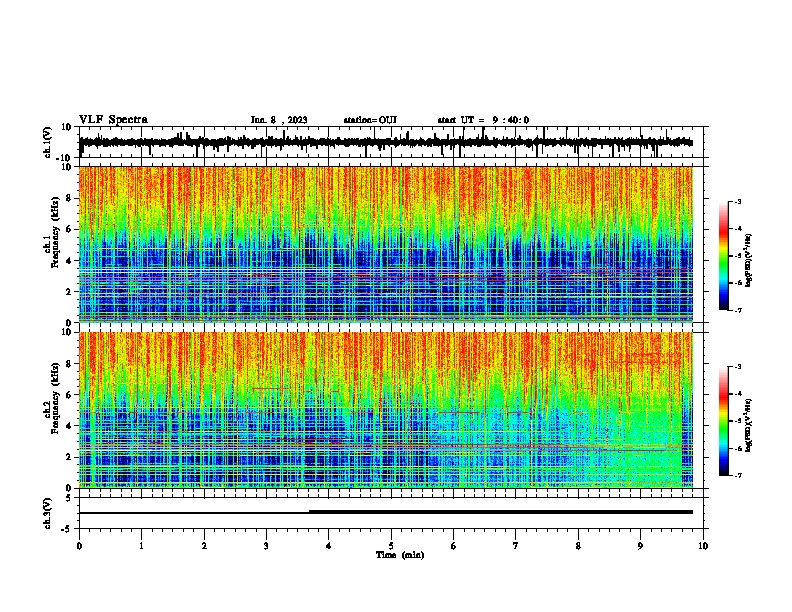Click the "2" kHz tick on ch.1 axis
This screenshot has width=792, height=612.
(70, 291)
